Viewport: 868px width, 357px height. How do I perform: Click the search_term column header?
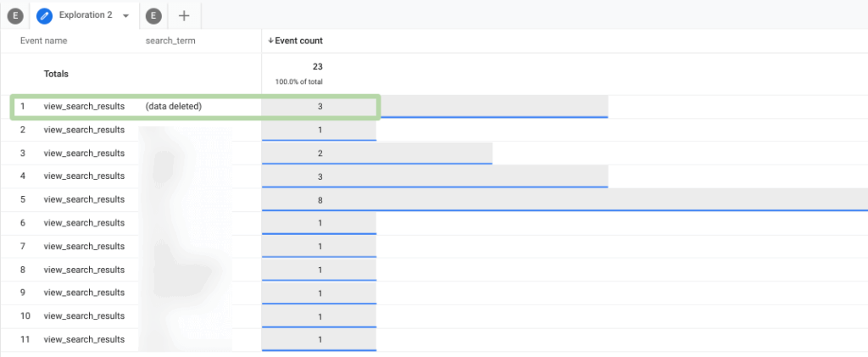[170, 41]
